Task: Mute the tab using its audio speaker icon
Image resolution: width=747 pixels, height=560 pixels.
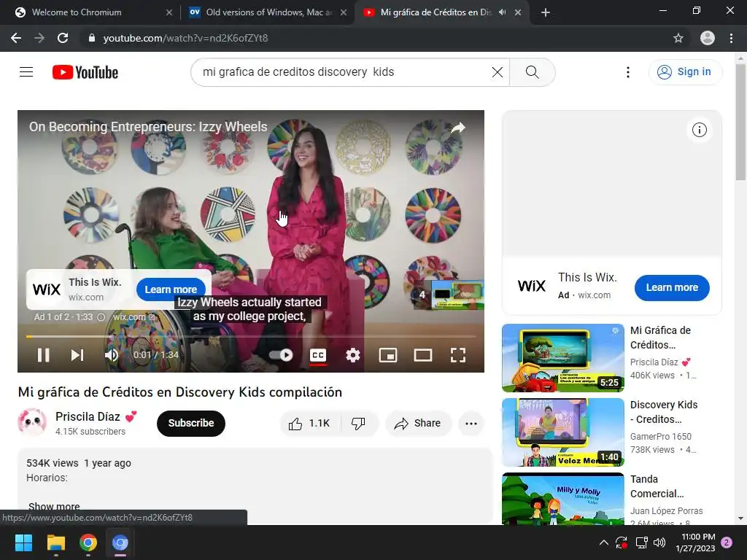Action: 502,12
